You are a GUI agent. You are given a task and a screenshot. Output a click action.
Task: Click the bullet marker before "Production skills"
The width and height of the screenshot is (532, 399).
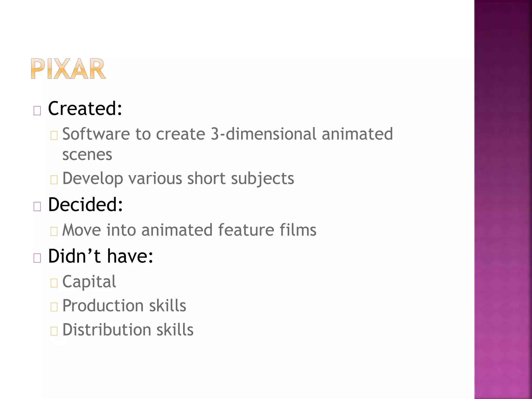(54, 307)
